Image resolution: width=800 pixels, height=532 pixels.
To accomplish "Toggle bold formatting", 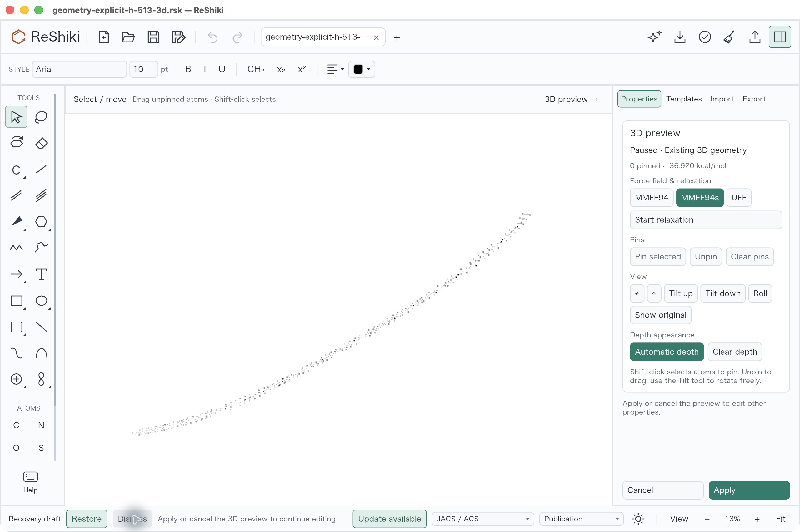I will (x=188, y=69).
